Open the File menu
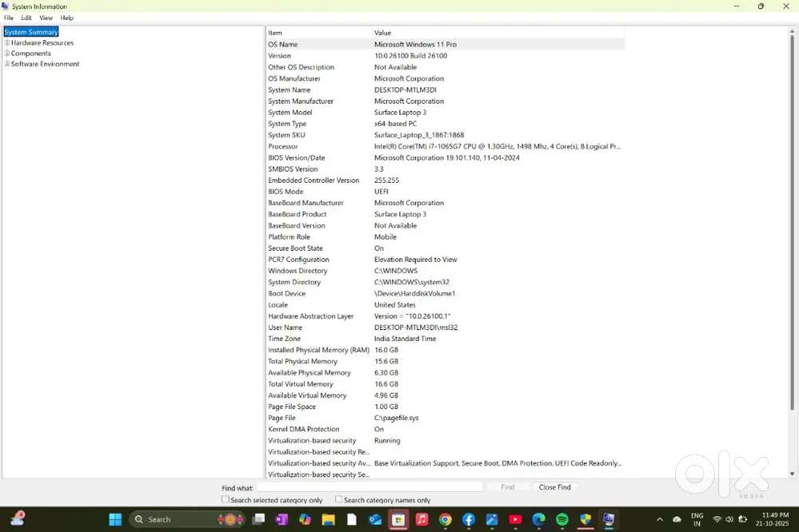The image size is (799, 532). click(9, 18)
